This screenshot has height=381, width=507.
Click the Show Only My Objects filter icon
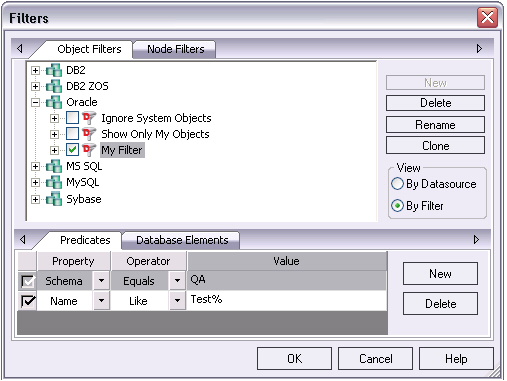[89, 134]
